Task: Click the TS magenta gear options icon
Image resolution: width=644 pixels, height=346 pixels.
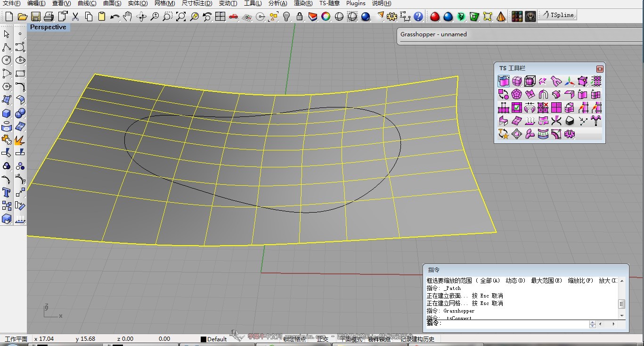Action: pos(570,134)
